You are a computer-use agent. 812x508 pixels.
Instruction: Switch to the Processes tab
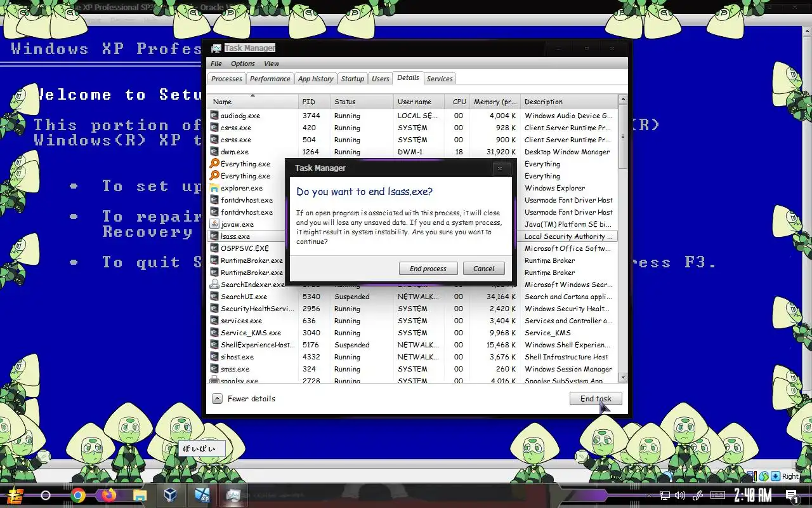(x=226, y=79)
